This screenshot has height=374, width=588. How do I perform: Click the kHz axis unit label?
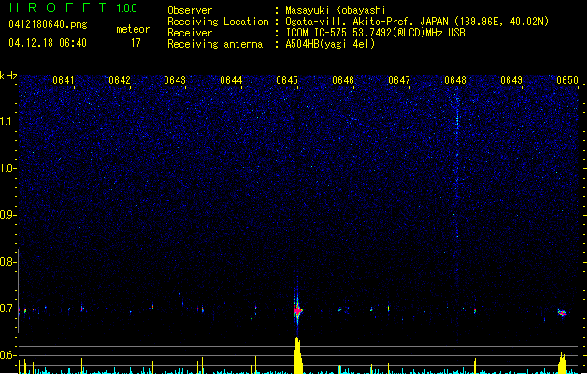tap(8, 76)
